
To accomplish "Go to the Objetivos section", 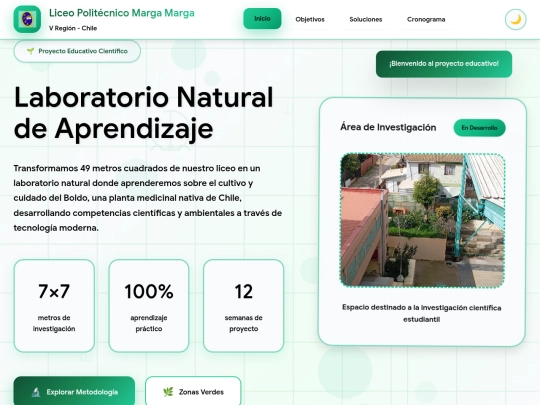I will pos(310,19).
